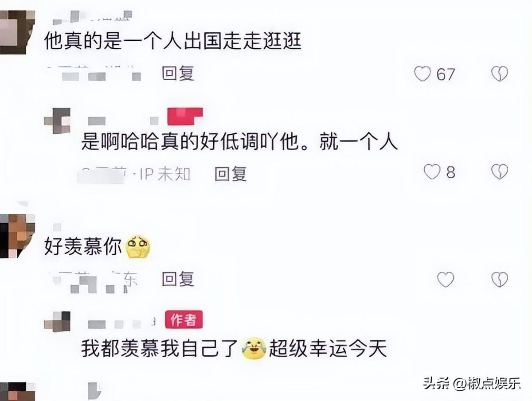The image size is (532, 401).
Task: Dislike the 好羡慕你 comment
Action: coord(499,279)
